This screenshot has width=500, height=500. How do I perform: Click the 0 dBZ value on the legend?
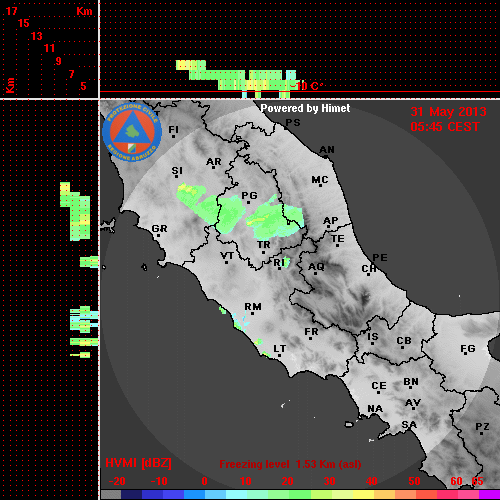(x=204, y=481)
